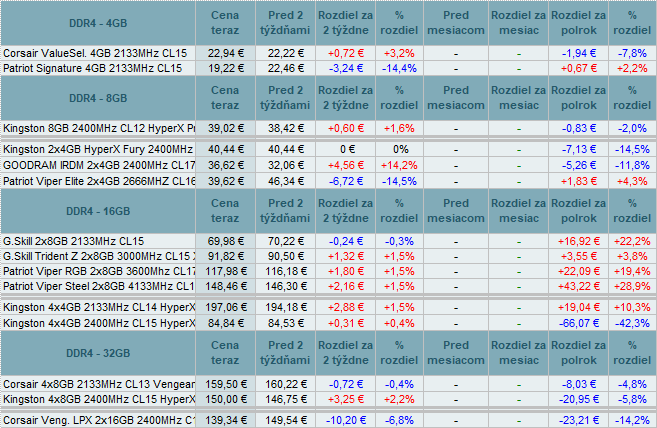
Task: Click the two-week difference +0,72 €
Action: click(x=346, y=53)
